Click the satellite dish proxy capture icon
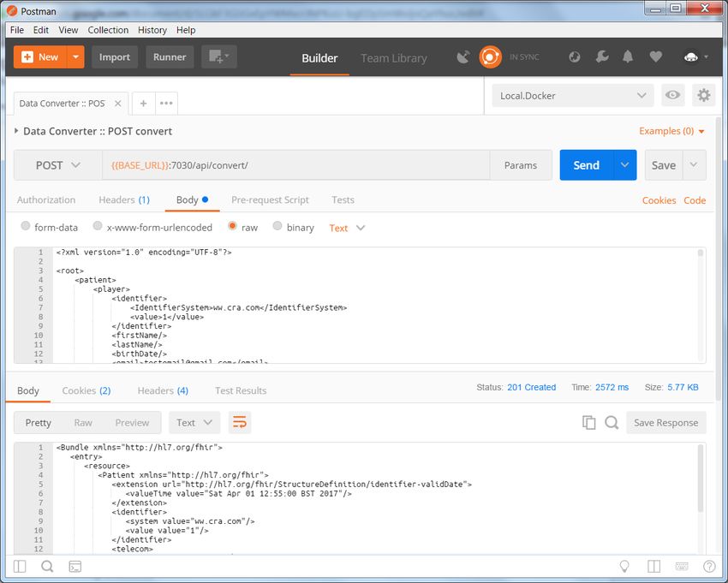 pos(462,57)
